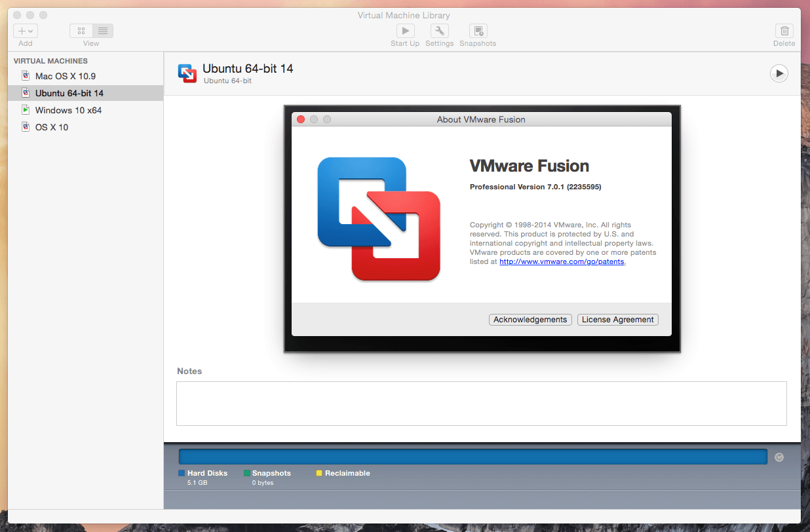Click the Reclaimable yellow legend swatch
810x532 pixels.
(x=319, y=473)
